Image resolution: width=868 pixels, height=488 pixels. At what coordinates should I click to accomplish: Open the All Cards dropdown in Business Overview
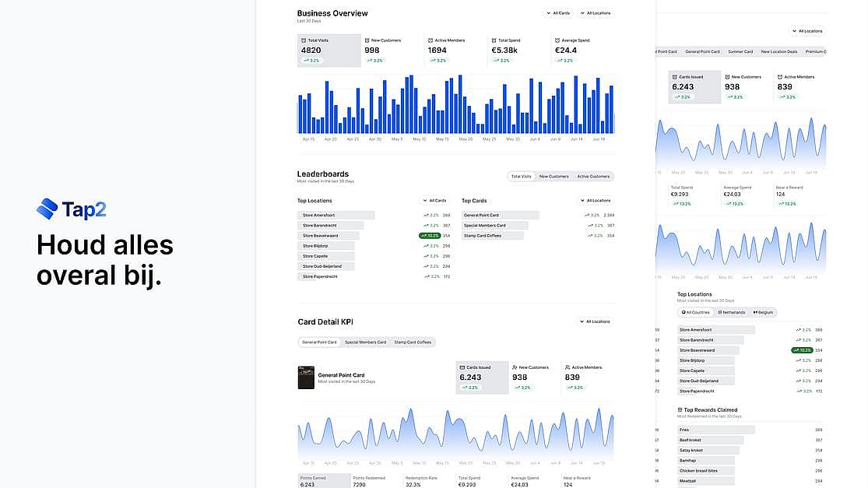click(557, 13)
